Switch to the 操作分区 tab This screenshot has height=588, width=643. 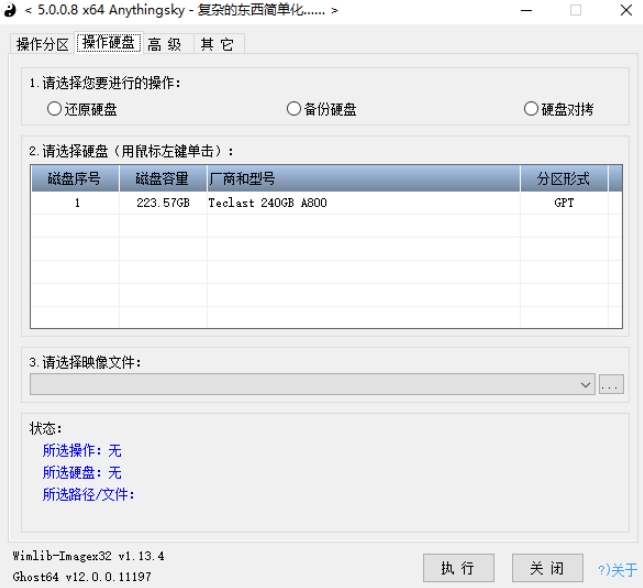42,44
